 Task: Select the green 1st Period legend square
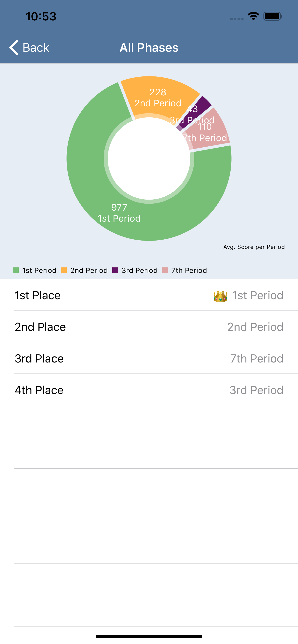point(16,270)
